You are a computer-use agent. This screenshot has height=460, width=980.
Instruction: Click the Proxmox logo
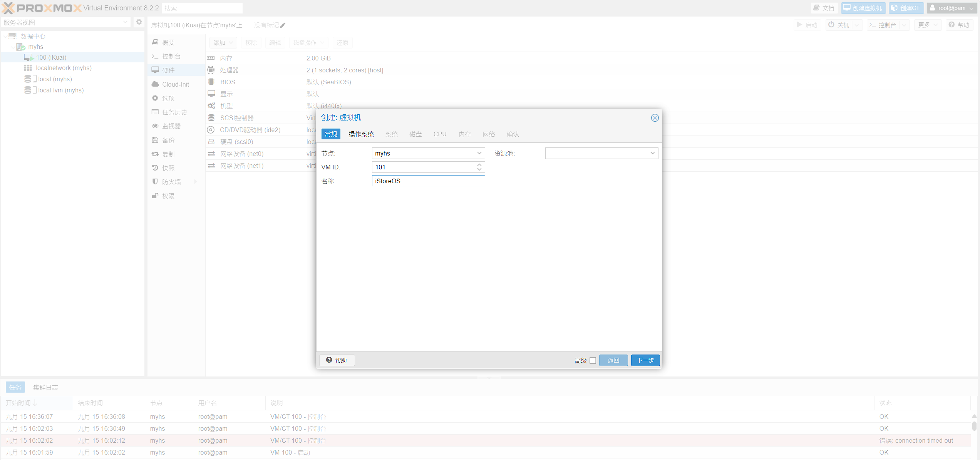(x=42, y=8)
